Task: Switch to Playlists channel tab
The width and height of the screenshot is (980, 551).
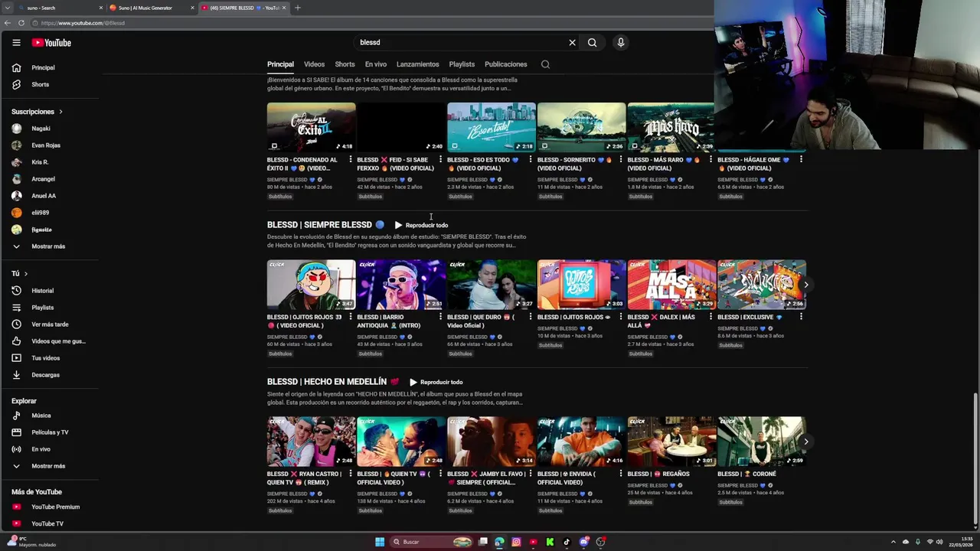Action: click(x=462, y=64)
